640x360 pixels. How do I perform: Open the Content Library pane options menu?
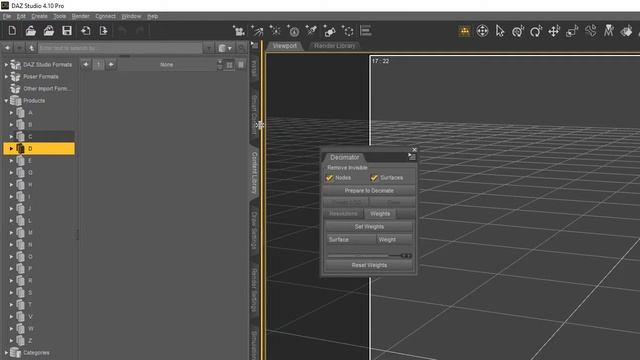click(254, 44)
